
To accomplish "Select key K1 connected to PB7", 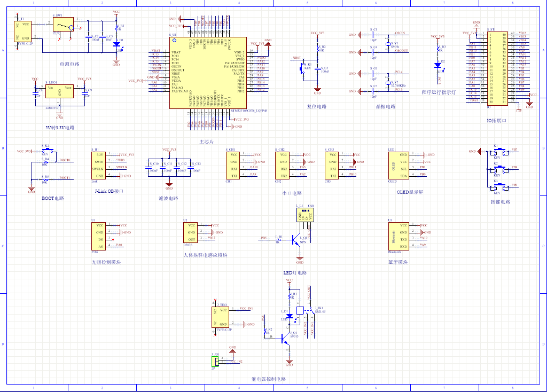I will [x=499, y=152].
